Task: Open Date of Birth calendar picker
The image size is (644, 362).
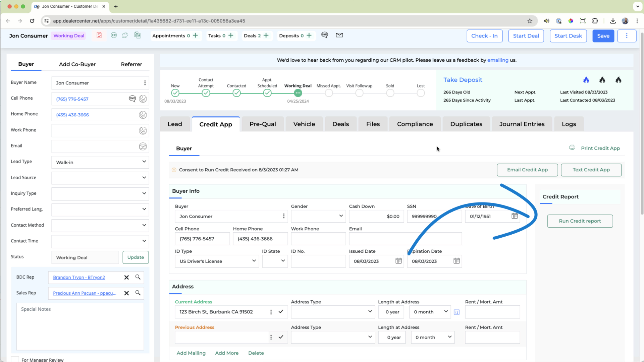Action: pyautogui.click(x=515, y=216)
